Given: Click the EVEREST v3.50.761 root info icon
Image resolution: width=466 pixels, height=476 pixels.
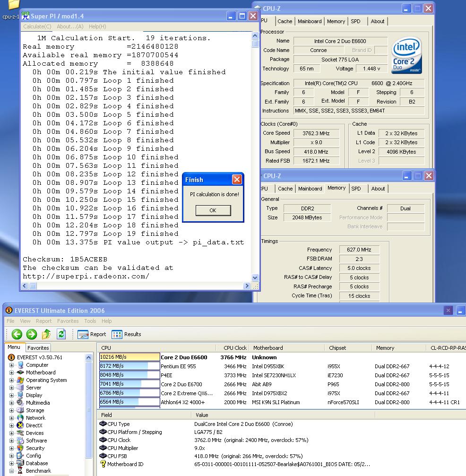Looking at the screenshot, I should tap(11, 357).
